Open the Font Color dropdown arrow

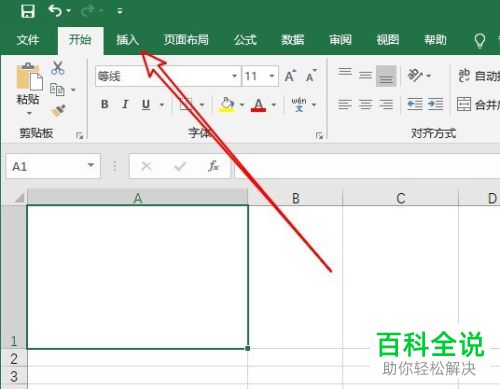[x=274, y=105]
